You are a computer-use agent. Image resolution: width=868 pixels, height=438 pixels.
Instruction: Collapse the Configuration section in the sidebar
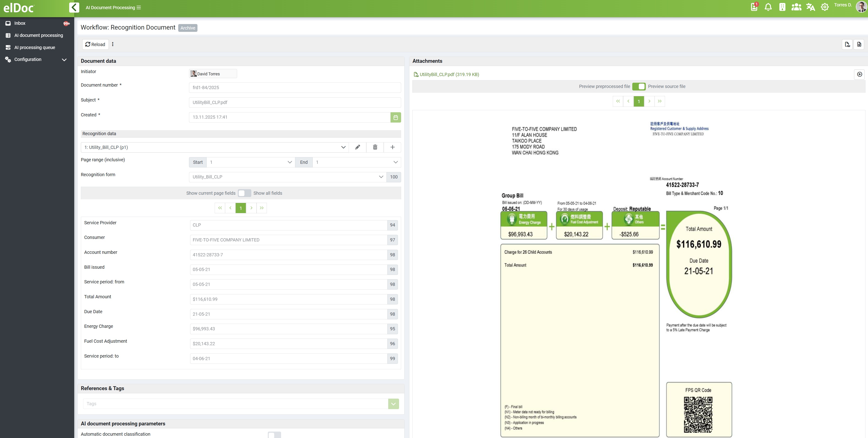click(64, 60)
